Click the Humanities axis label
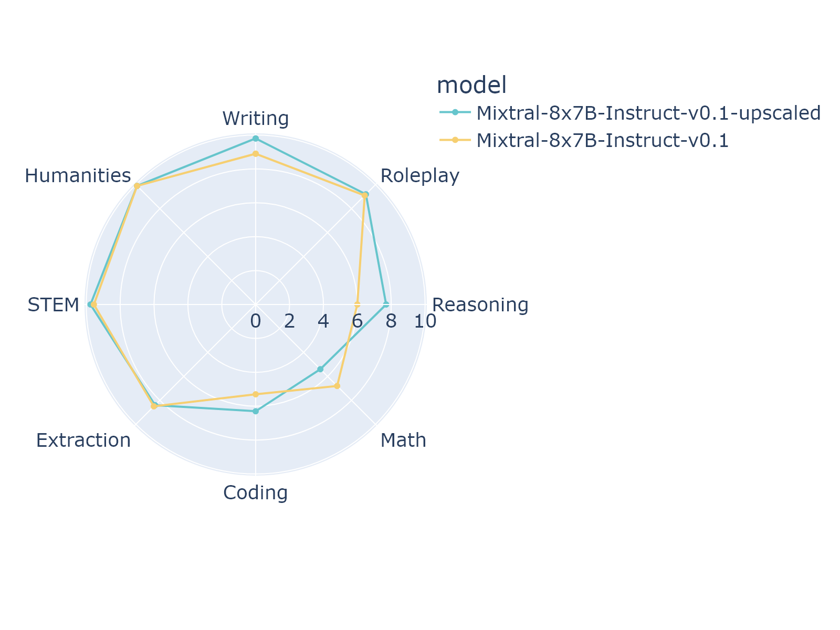840x630 pixels. pos(78,176)
